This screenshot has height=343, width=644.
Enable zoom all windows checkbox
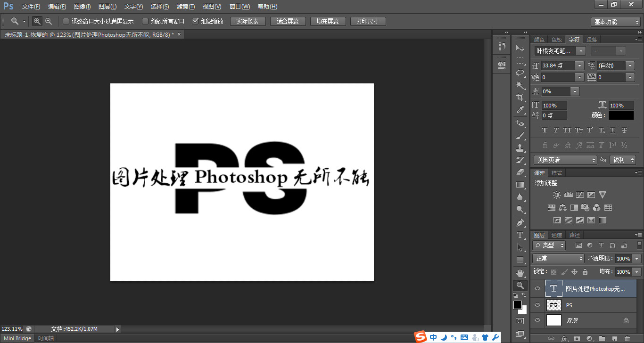pos(145,21)
